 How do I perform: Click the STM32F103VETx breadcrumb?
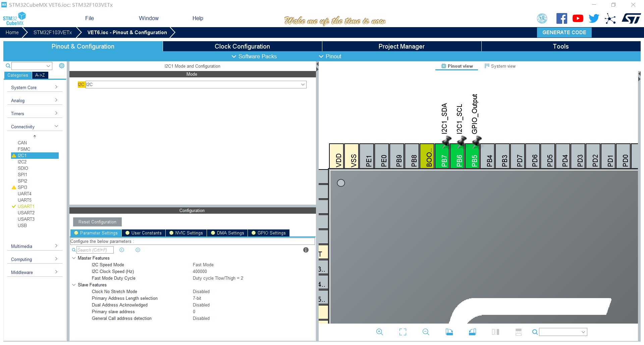[53, 32]
